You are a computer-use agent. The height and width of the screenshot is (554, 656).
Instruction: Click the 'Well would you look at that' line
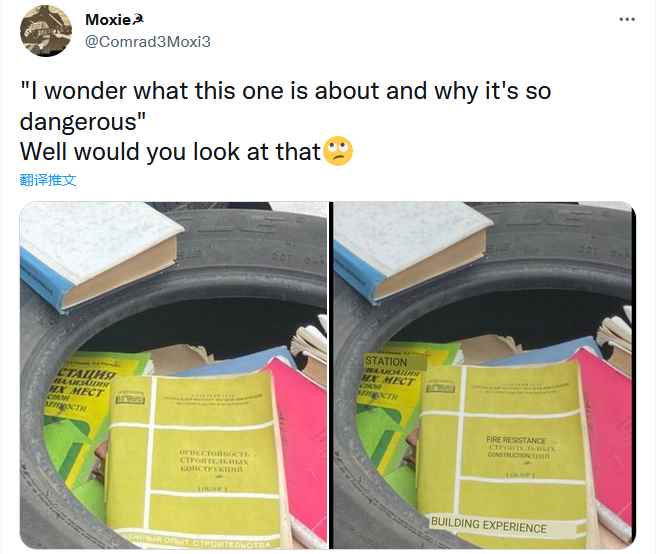click(x=170, y=151)
